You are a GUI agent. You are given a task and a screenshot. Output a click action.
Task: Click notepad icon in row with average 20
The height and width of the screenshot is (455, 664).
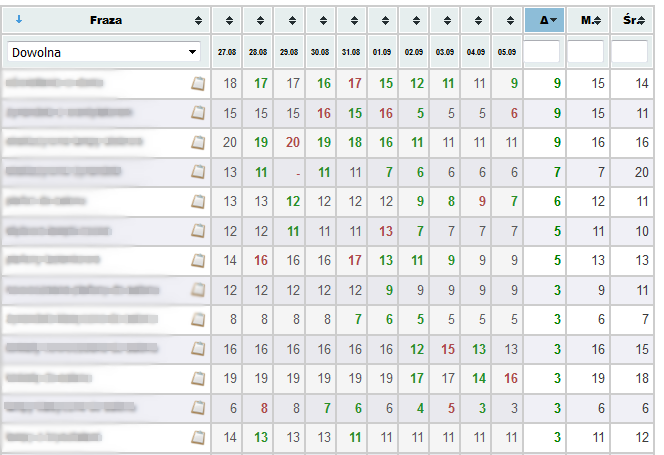pyautogui.click(x=198, y=172)
